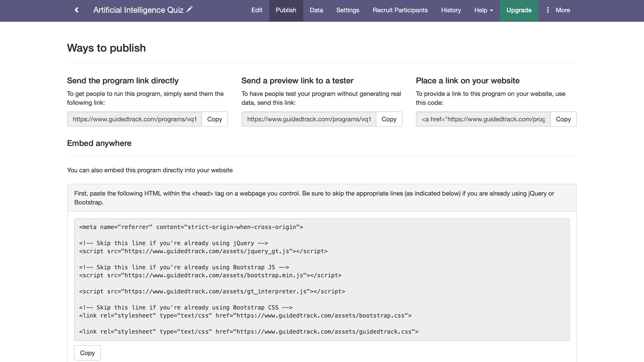The width and height of the screenshot is (644, 362).
Task: Click inside the embed HTML code block
Action: pos(321,279)
